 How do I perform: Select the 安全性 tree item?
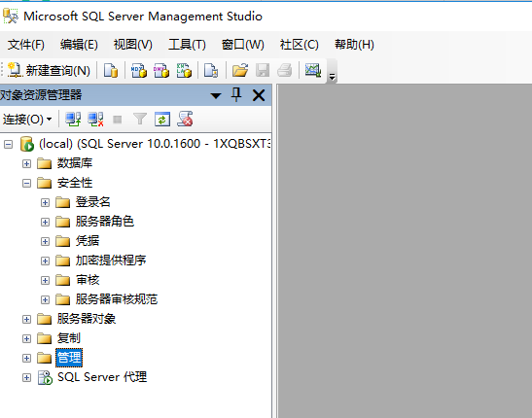click(75, 183)
